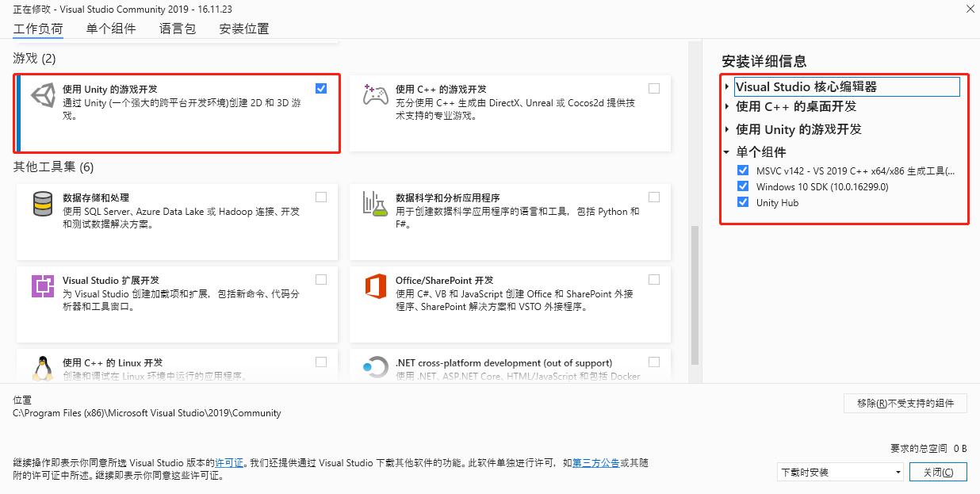Viewport: 980px width, 494px height.
Task: Switch to the 工作负荷 tab
Action: [x=38, y=29]
